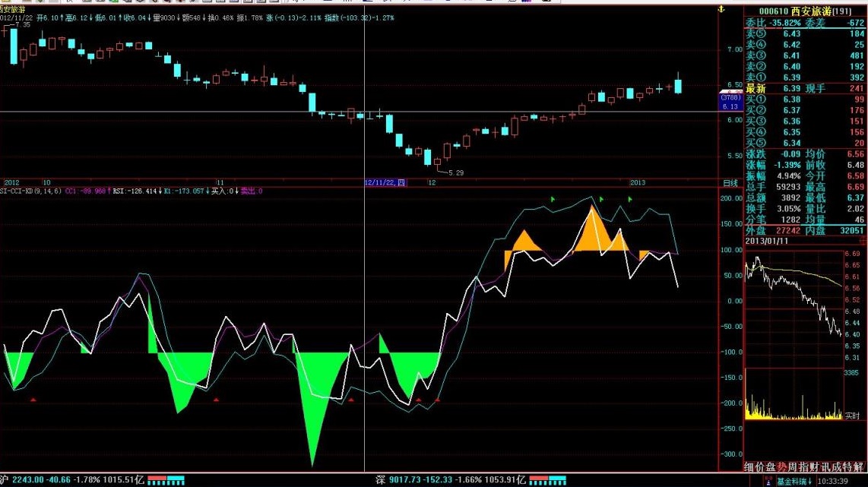Image resolution: width=868 pixels, height=487 pixels.
Task: Open the 细 tab in the quote panel
Action: pos(749,467)
